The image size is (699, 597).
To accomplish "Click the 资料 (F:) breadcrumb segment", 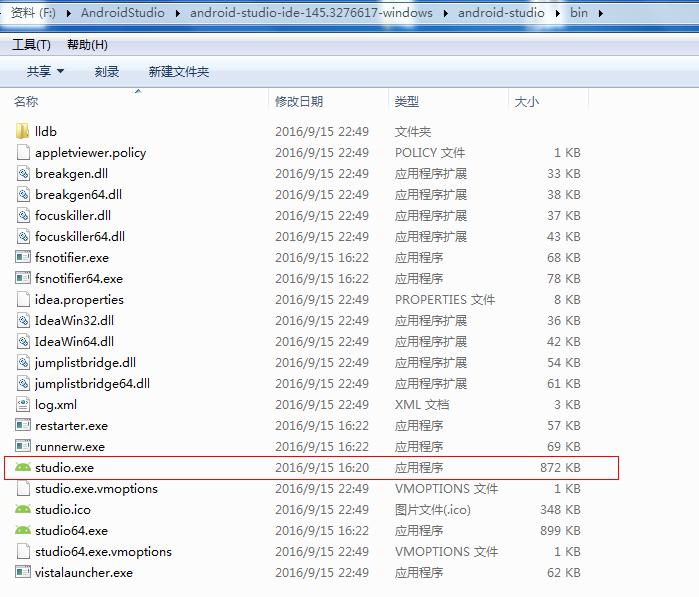I will point(33,12).
